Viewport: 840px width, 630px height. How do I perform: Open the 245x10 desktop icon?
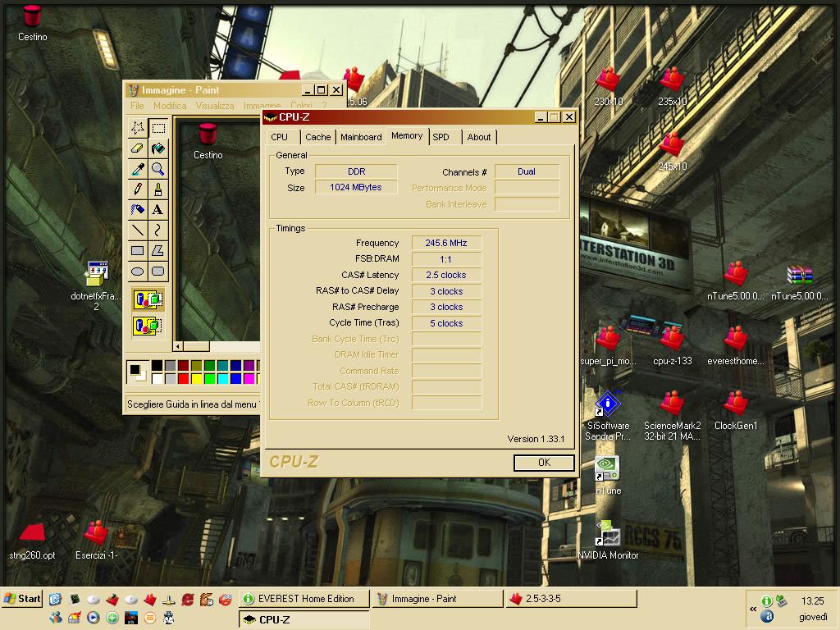[x=672, y=152]
